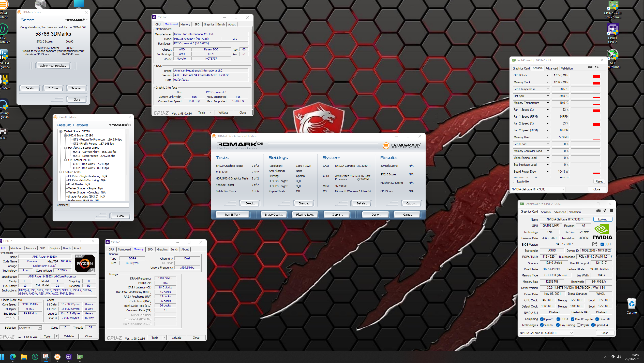Open Graphics tab in CPU-Z CPU window
Viewport: 644px width, 363px height.
[55, 248]
